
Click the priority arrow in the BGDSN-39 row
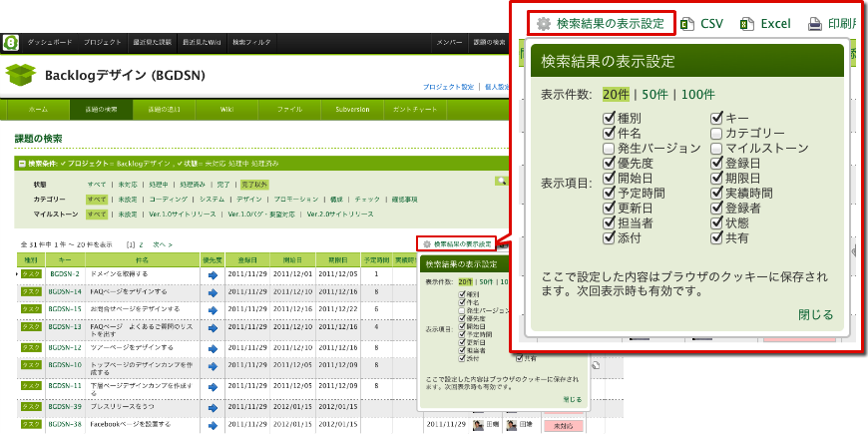(x=213, y=407)
